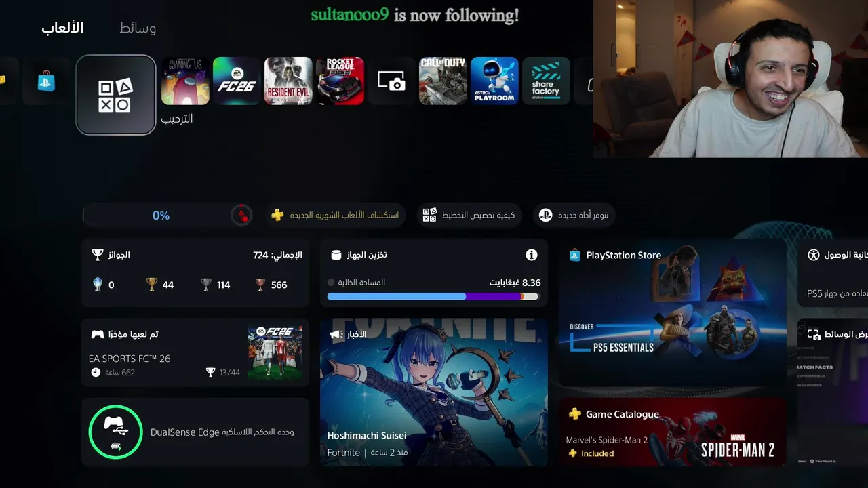Click the red trophy progress circle icon
This screenshot has height=488, width=868.
[x=241, y=216]
